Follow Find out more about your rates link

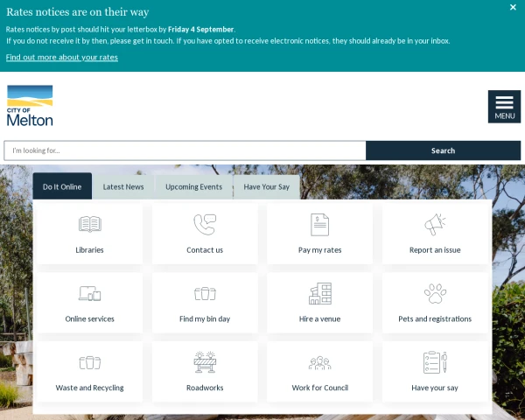click(x=62, y=57)
